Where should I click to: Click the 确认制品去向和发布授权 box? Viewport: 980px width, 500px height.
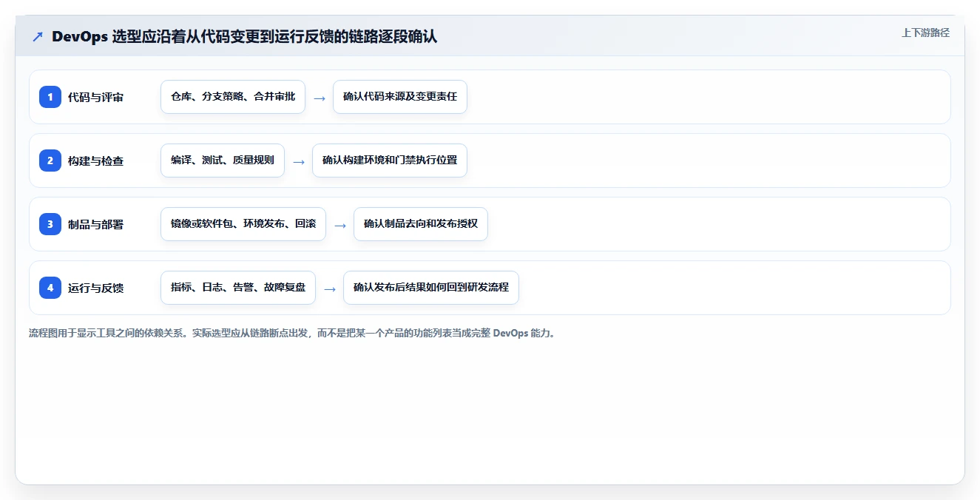point(421,224)
